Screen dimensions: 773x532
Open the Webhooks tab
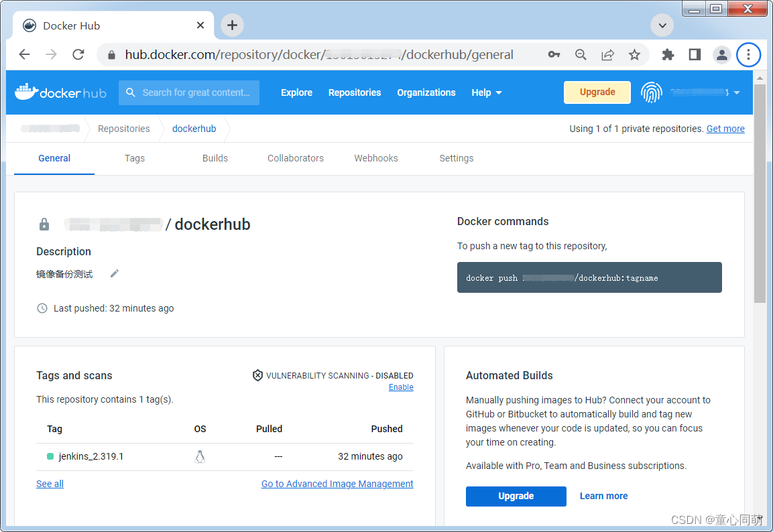pos(375,158)
